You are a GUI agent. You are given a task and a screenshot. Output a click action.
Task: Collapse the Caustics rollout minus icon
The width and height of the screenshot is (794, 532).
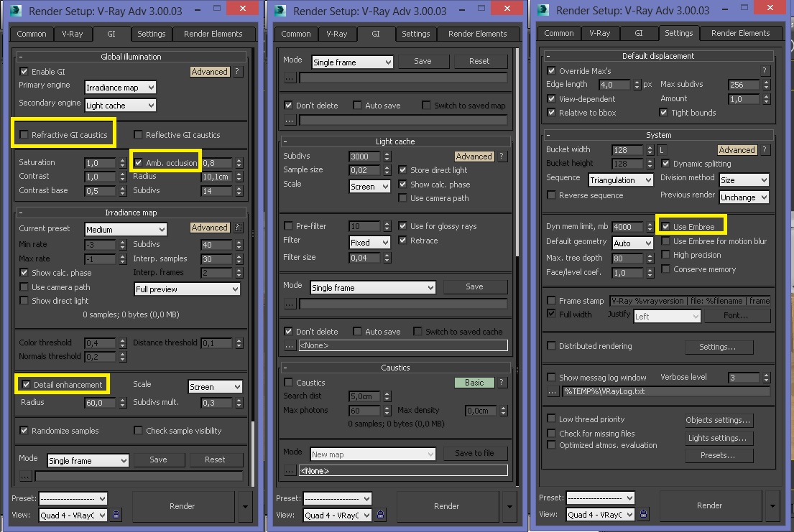tap(285, 368)
